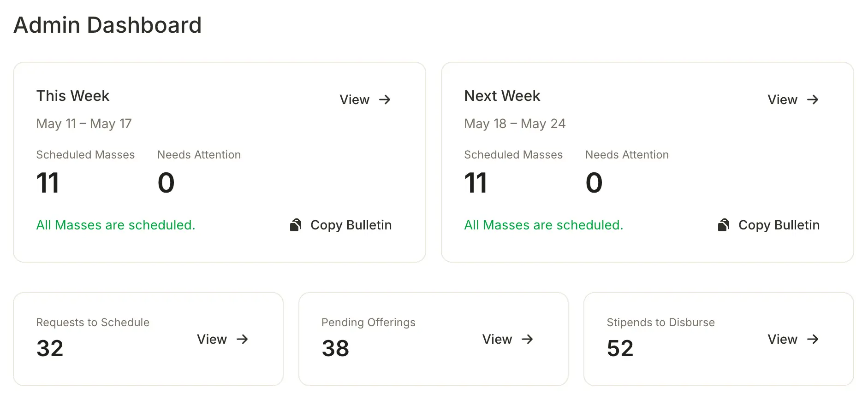View Requests to Schedule
This screenshot has width=868, height=399.
222,339
